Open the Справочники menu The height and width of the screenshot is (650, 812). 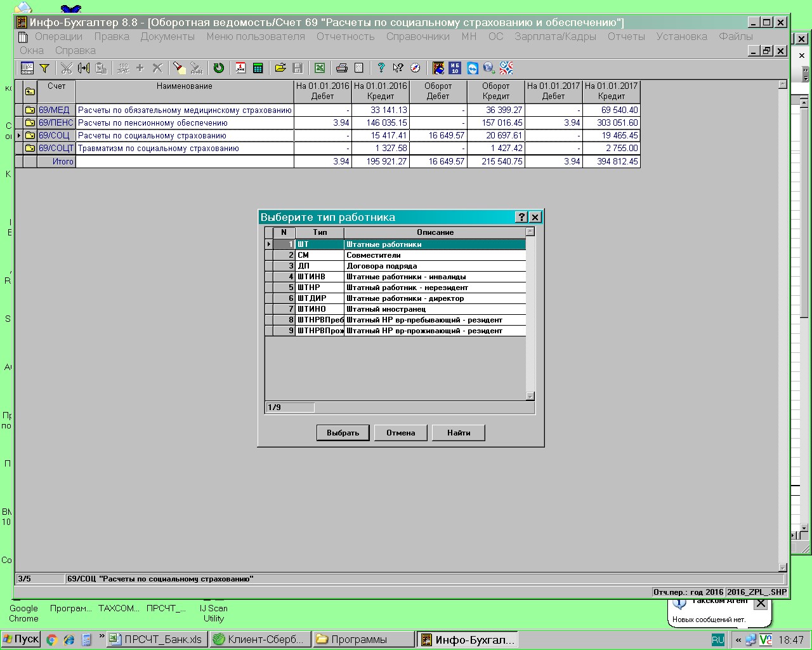[x=418, y=36]
